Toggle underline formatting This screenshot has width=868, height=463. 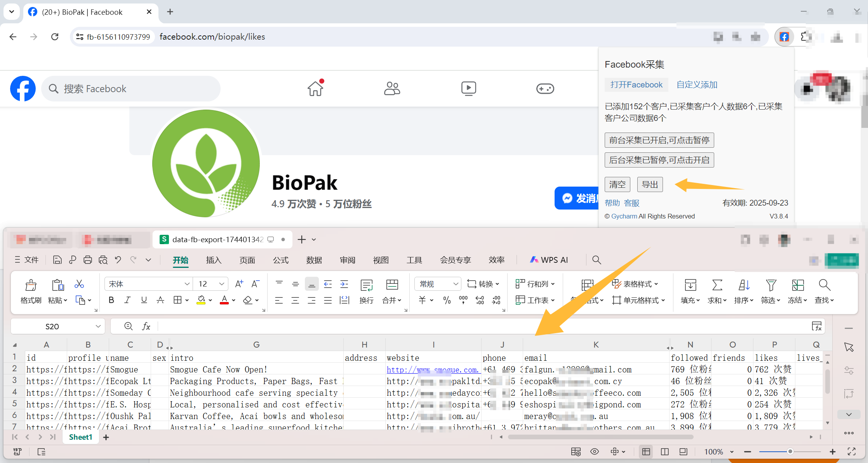tap(144, 300)
